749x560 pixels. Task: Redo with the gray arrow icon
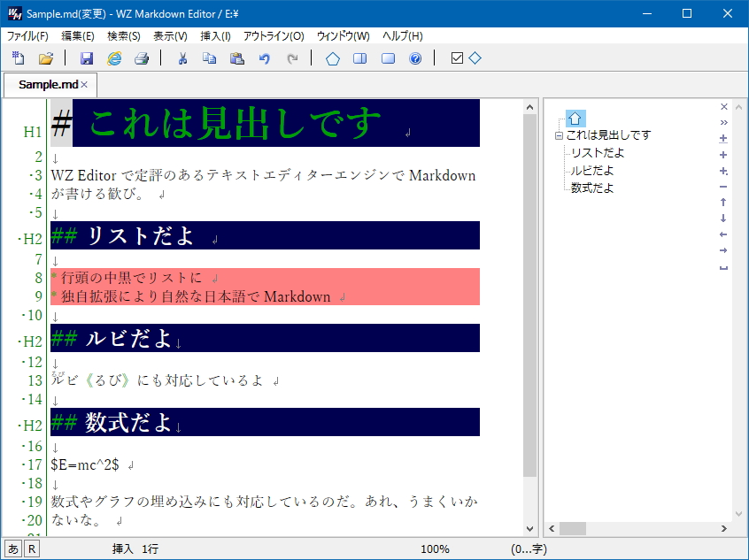coord(292,58)
